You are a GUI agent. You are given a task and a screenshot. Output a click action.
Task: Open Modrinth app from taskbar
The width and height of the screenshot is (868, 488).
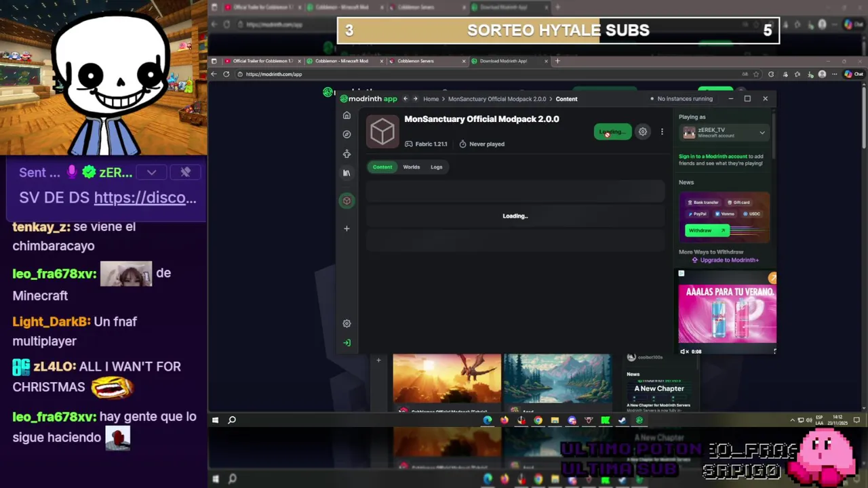(x=639, y=420)
